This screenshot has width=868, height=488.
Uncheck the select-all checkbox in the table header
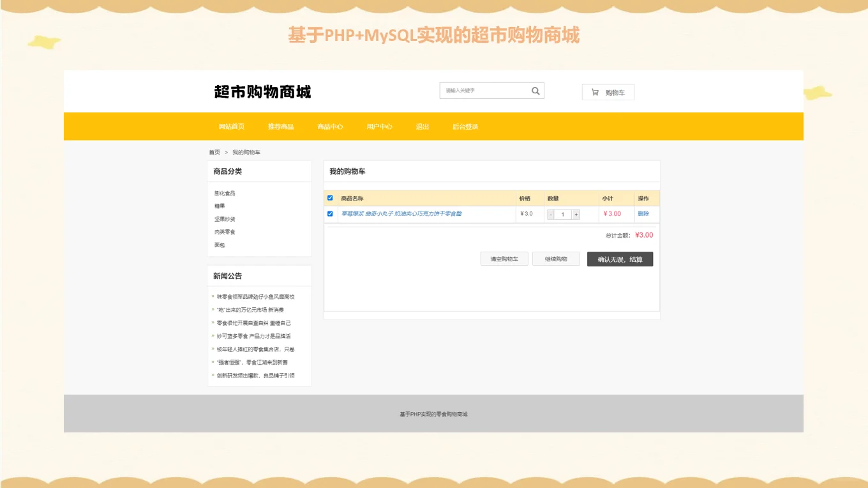tap(330, 198)
